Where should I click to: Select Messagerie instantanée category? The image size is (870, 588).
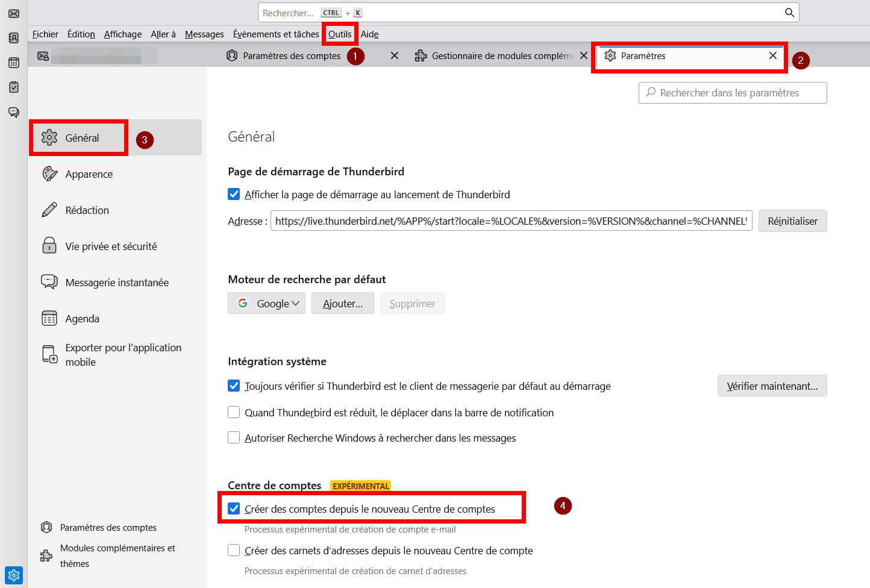coord(114,282)
